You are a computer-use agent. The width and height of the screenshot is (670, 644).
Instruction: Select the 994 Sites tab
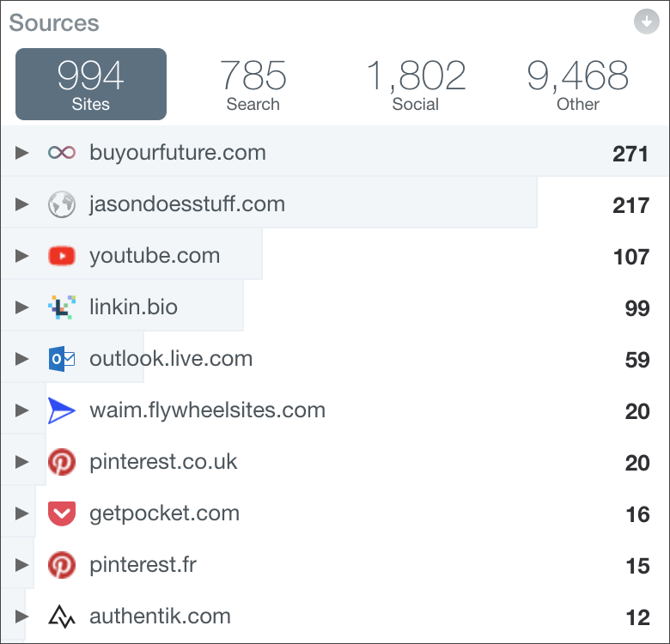91,84
